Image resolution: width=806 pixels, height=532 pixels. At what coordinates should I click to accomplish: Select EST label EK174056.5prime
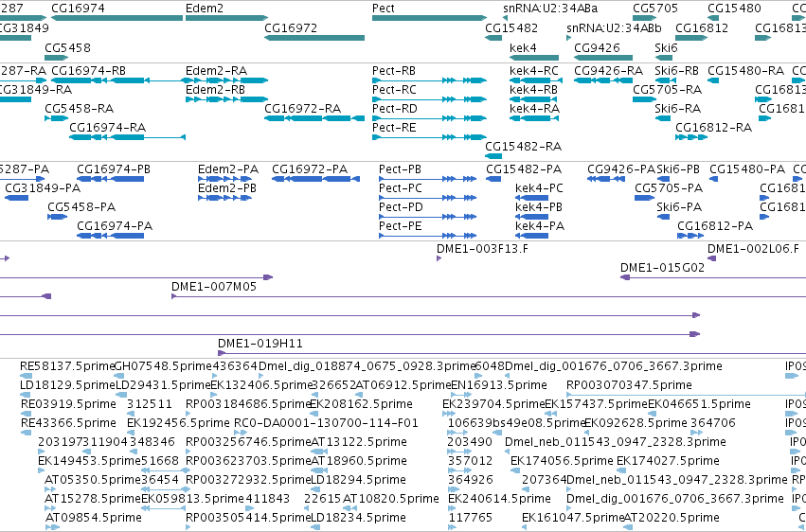pos(562,461)
